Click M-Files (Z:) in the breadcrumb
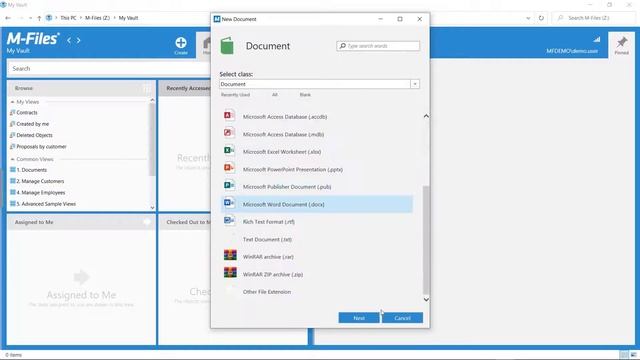Image resolution: width=640 pixels, height=360 pixels. click(97, 18)
